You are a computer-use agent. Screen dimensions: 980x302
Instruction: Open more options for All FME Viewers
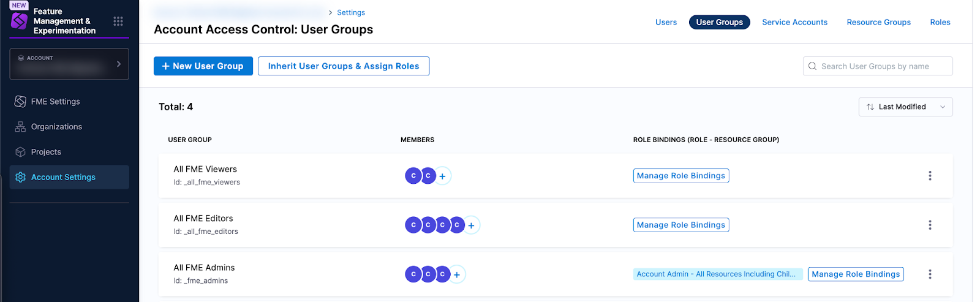click(x=929, y=176)
